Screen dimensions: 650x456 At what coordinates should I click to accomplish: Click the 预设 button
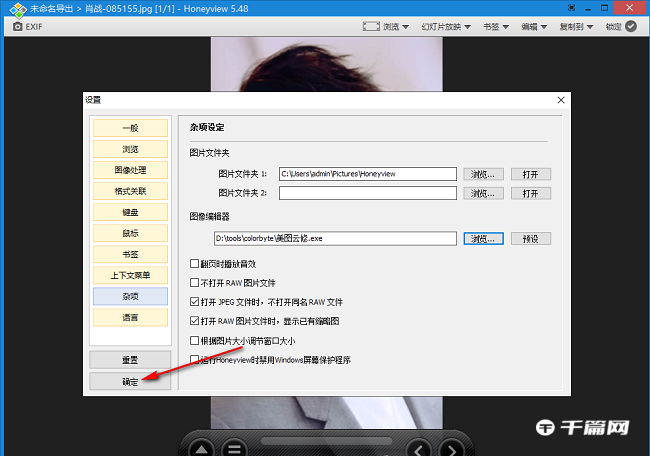(x=531, y=238)
